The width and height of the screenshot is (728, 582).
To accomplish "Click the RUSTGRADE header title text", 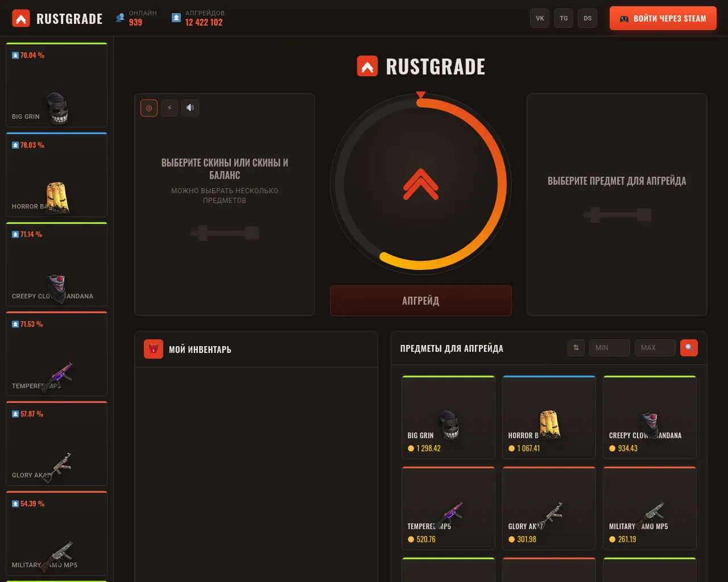I will click(x=69, y=19).
